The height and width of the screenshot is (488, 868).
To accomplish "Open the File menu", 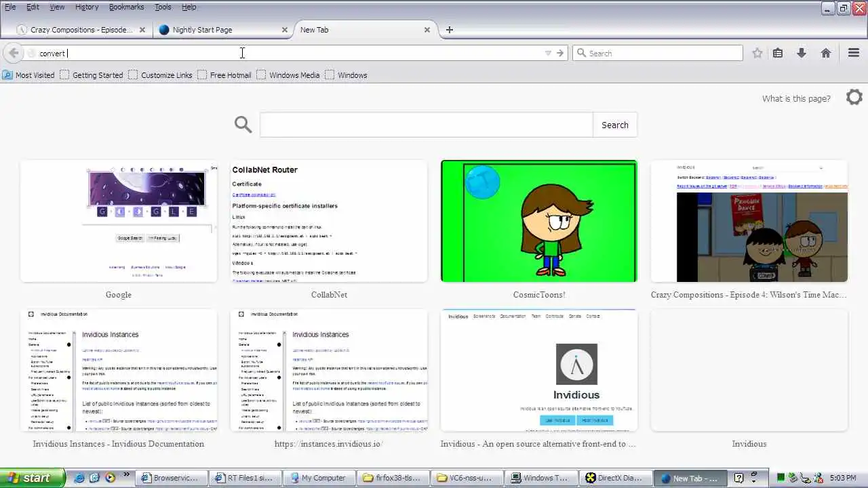I will [10, 7].
